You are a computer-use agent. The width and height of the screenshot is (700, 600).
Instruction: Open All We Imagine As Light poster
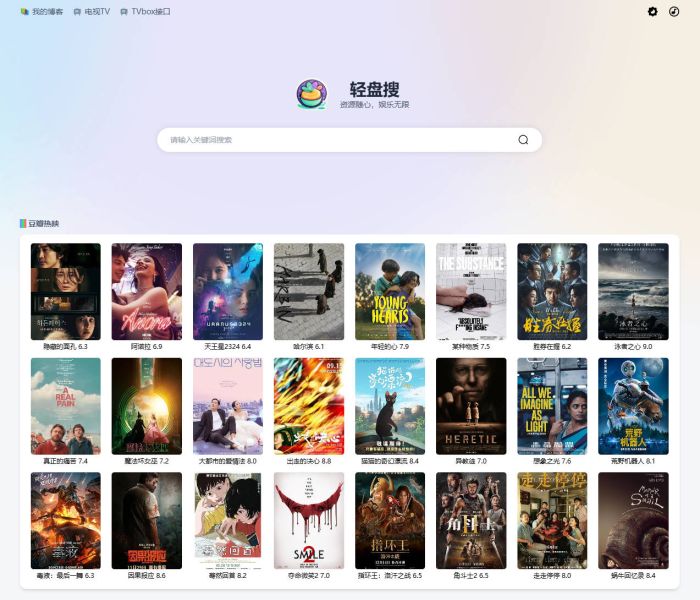point(552,406)
